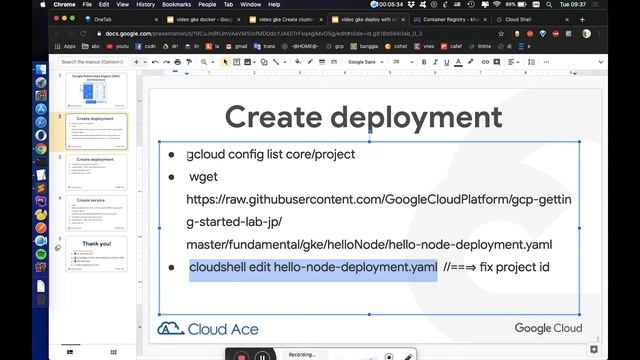Image resolution: width=640 pixels, height=360 pixels.
Task: Set border weight
Action: 322,62
